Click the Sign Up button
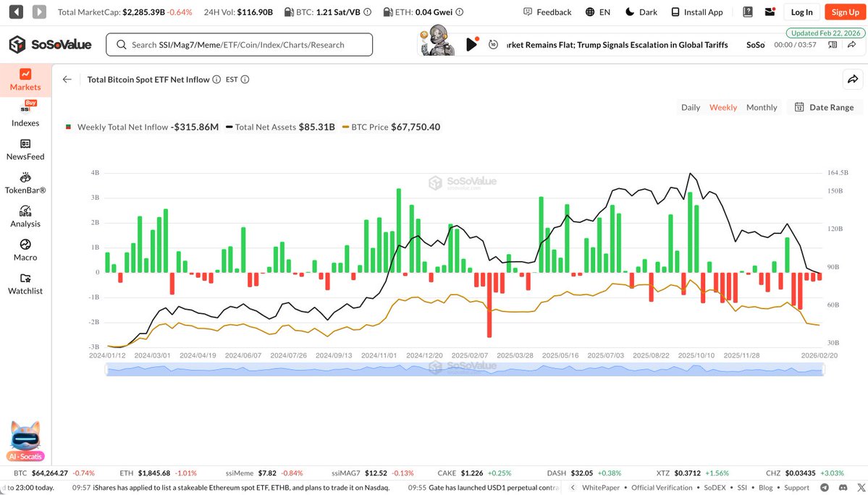This screenshot has width=868, height=495. tap(846, 12)
